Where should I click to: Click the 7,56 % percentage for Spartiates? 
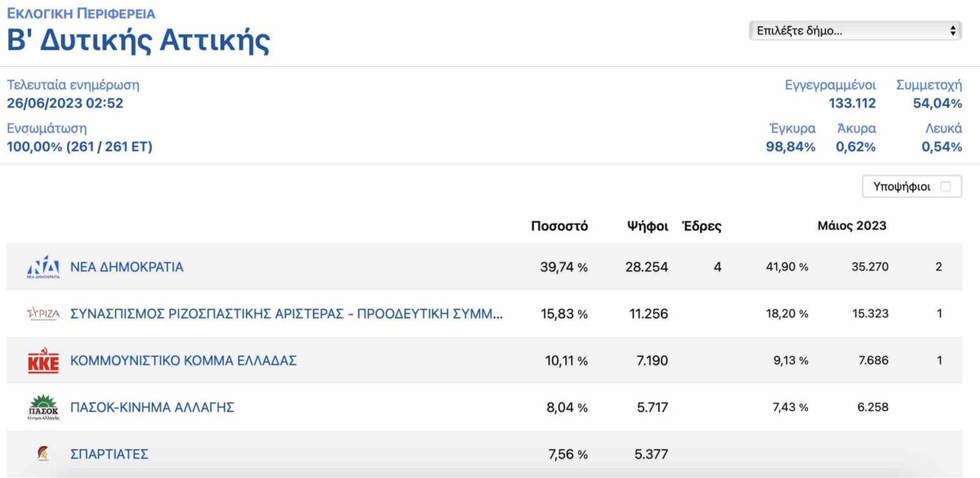pyautogui.click(x=568, y=453)
